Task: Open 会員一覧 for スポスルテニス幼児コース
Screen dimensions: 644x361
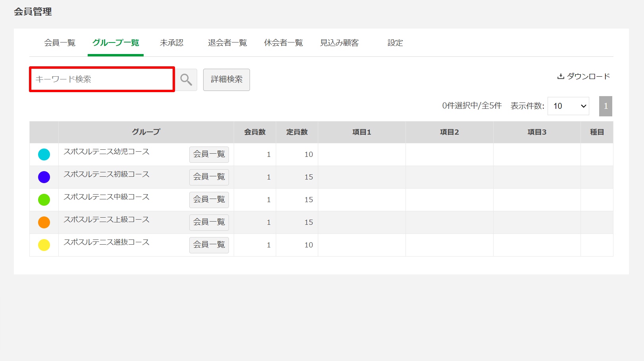Action: point(209,154)
